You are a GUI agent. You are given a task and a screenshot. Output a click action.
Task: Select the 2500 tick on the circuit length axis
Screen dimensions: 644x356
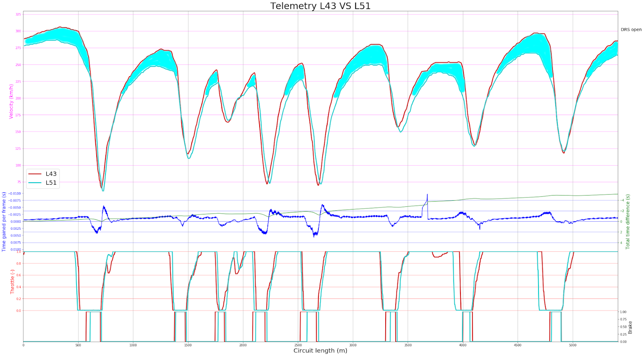pos(298,345)
